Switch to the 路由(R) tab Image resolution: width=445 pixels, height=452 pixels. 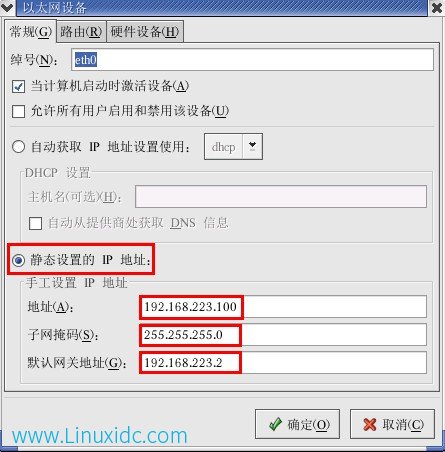81,32
